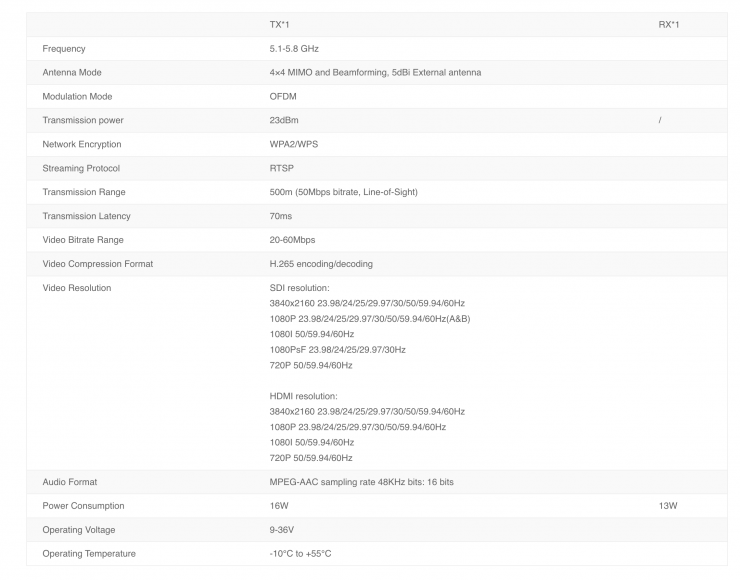Select the MPEG-AAC audio format text
This screenshot has height=580, width=740.
361,482
